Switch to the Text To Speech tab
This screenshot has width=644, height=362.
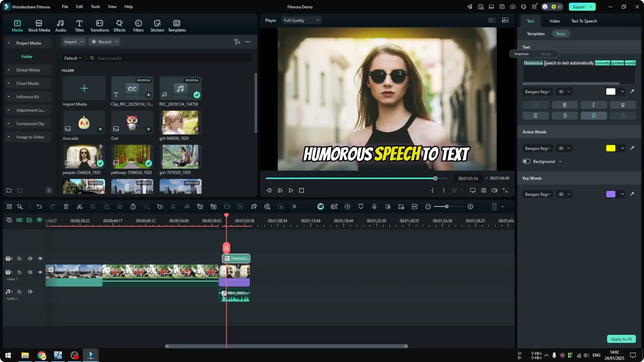[584, 21]
